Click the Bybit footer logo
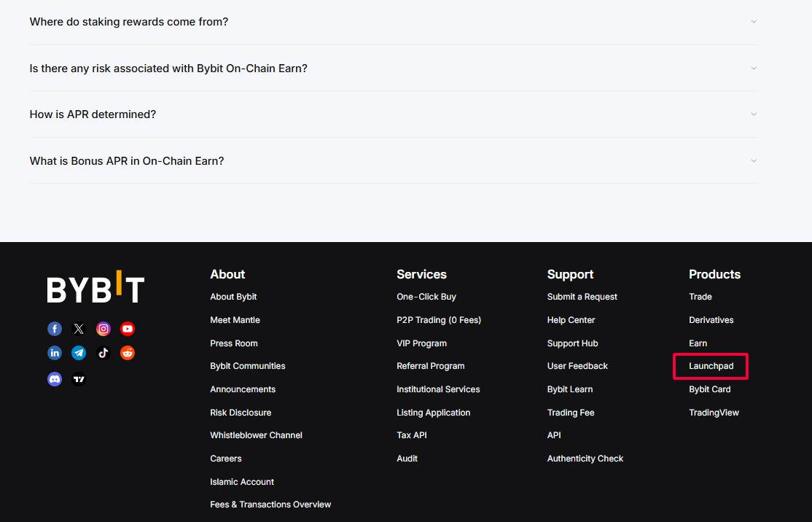Screen dimensions: 812x522 95,287
